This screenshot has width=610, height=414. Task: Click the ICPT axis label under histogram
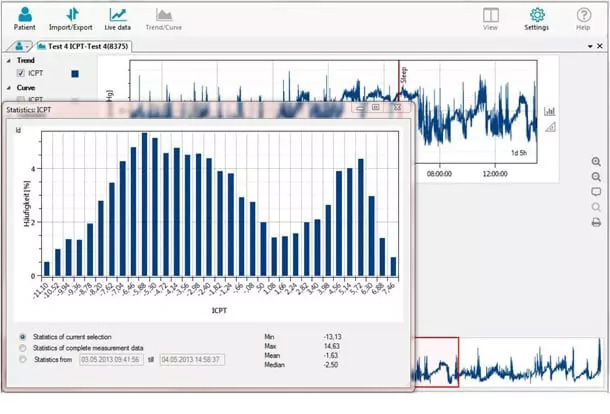219,310
